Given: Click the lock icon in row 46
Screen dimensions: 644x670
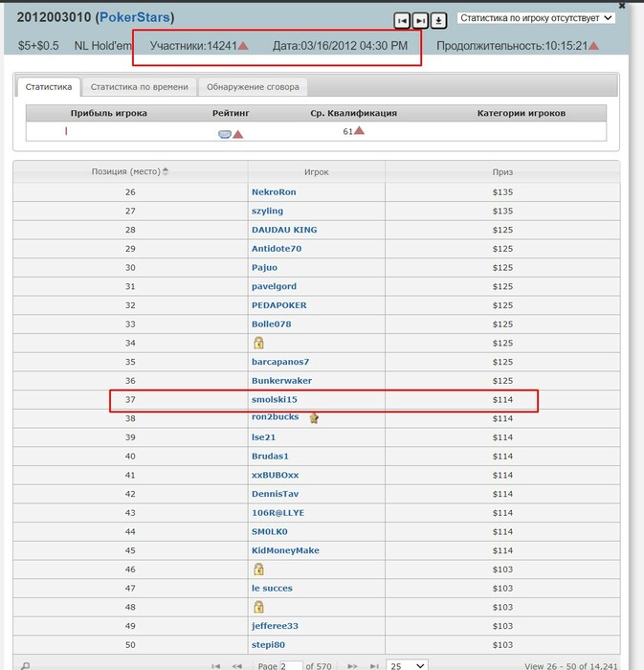Looking at the screenshot, I should (258, 569).
